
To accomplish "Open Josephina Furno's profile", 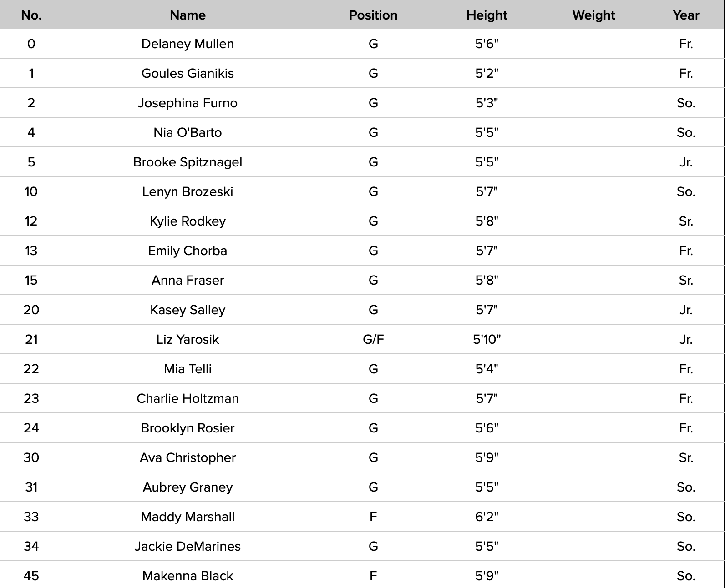I will 188,103.
